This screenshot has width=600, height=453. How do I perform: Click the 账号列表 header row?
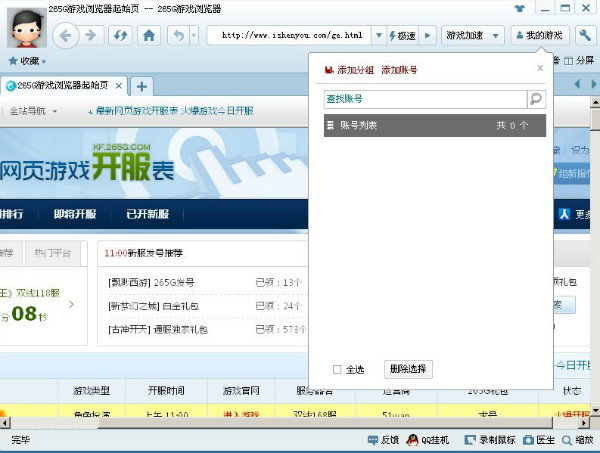pyautogui.click(x=435, y=125)
